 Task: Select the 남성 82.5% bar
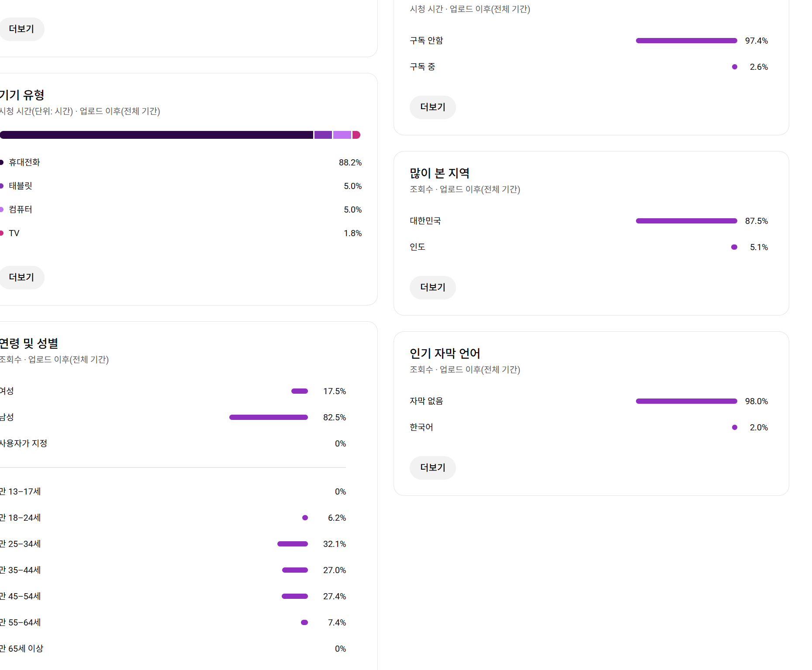pyautogui.click(x=268, y=417)
